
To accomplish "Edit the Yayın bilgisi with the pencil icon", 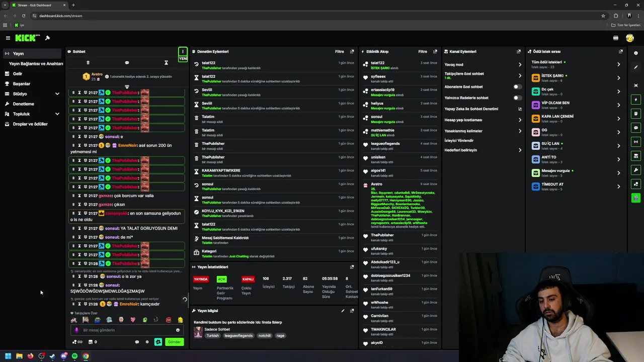I will [343, 311].
